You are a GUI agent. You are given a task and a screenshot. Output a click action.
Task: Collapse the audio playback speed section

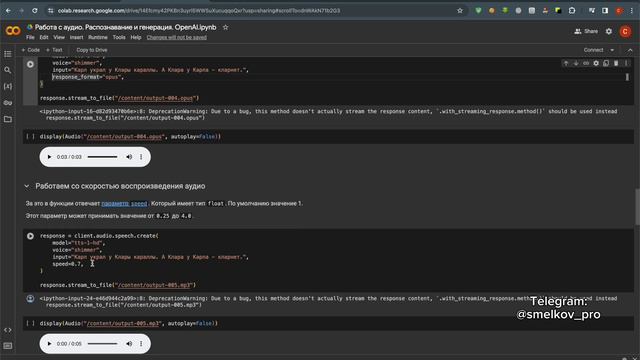(x=27, y=186)
